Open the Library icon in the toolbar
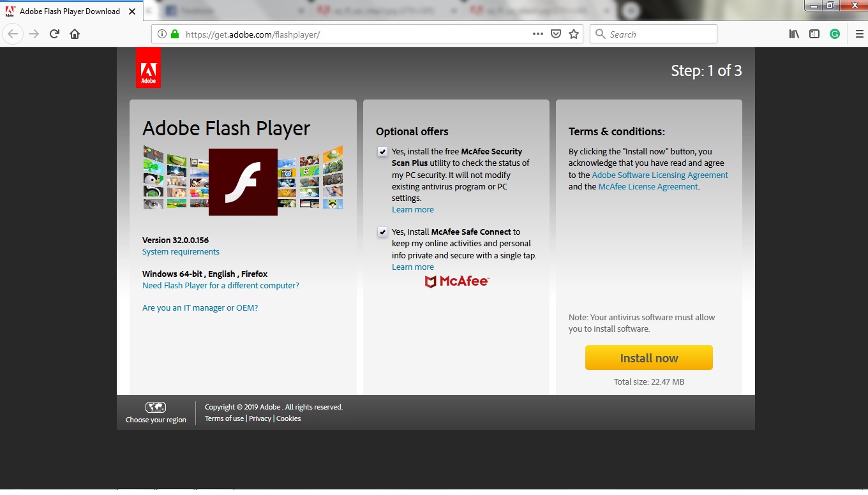 point(794,34)
